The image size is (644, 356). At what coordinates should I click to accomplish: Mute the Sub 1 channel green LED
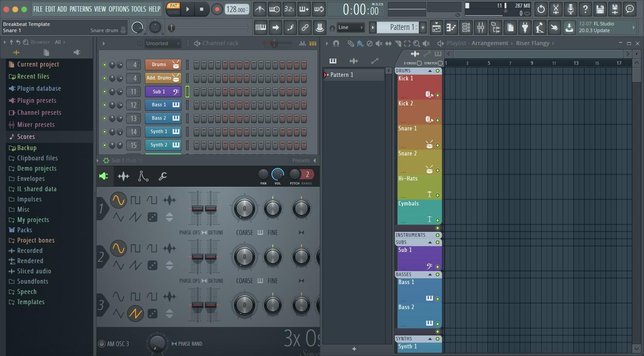(105, 92)
